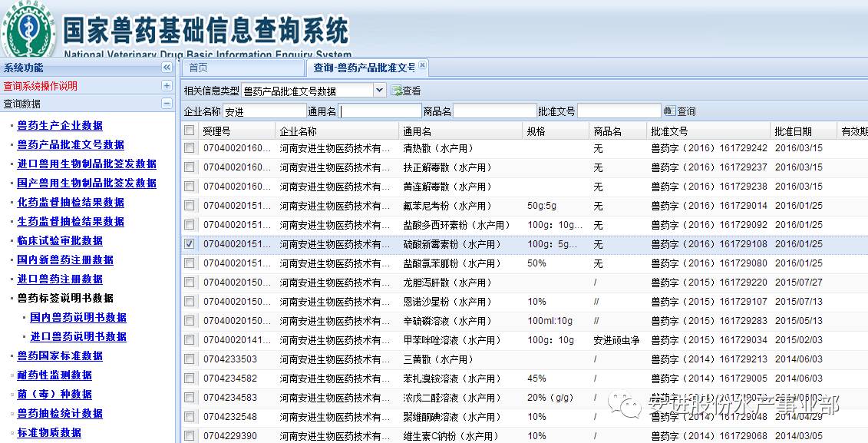Collapse the 系统功能 sidebar panel

click(x=167, y=68)
